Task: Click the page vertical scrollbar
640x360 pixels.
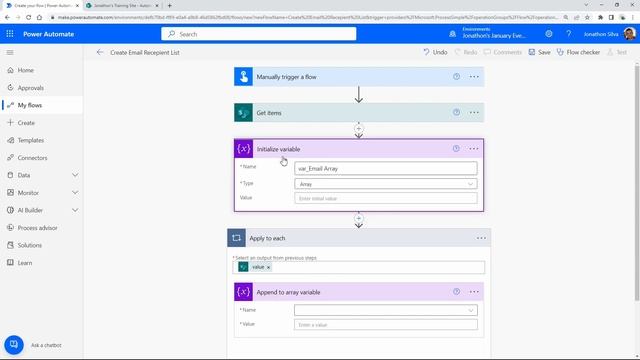Action: pos(637,183)
